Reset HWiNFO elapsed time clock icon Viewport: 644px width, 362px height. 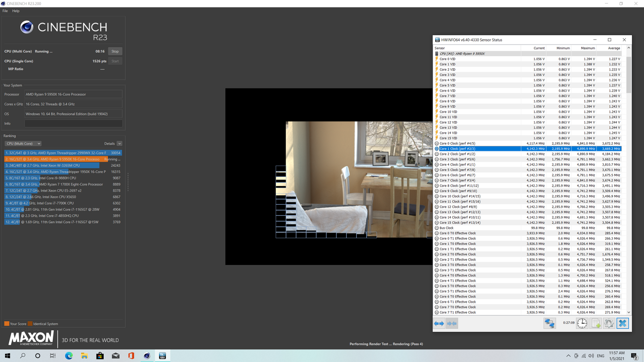[582, 323]
